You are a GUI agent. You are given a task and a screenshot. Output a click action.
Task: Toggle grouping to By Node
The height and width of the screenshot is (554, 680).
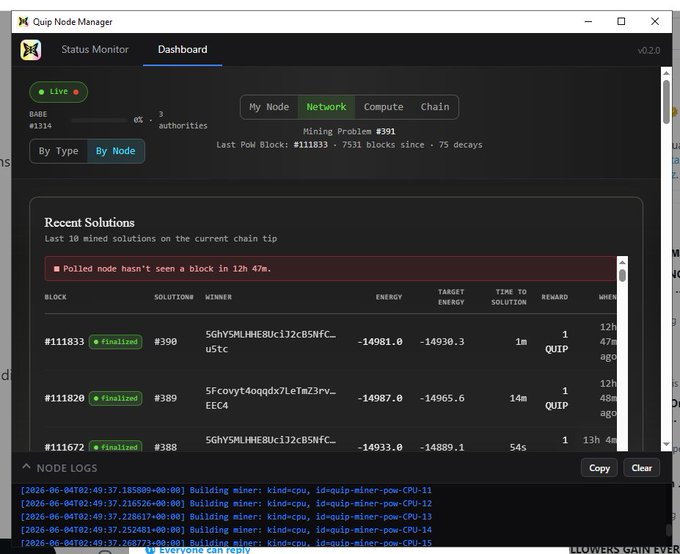pyautogui.click(x=115, y=151)
